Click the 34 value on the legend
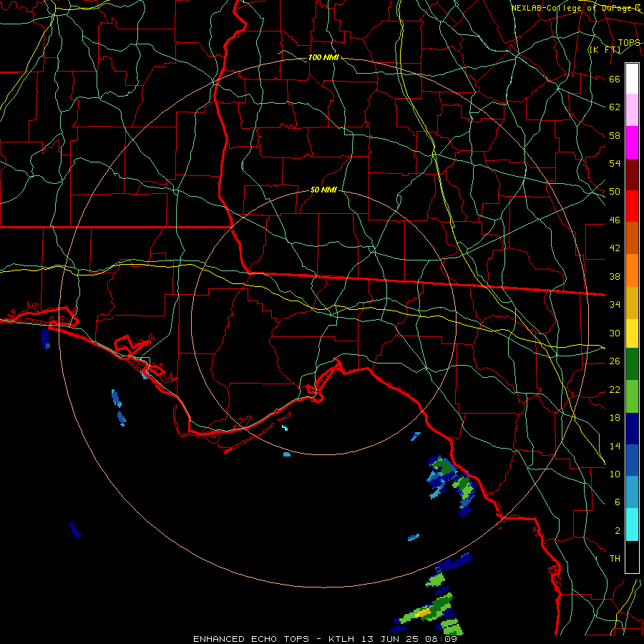This screenshot has height=644, width=644. (x=615, y=305)
